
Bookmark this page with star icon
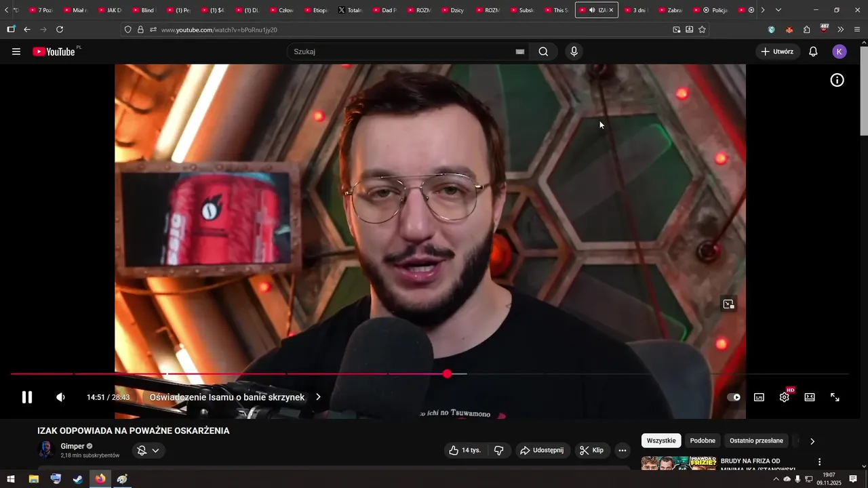[702, 30]
